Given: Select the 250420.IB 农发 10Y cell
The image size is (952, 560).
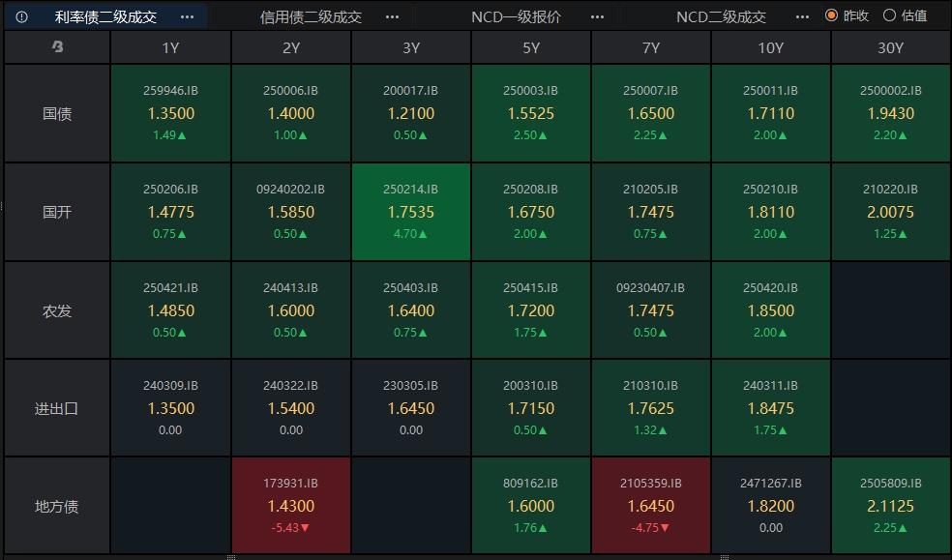Looking at the screenshot, I should pyautogui.click(x=770, y=309).
